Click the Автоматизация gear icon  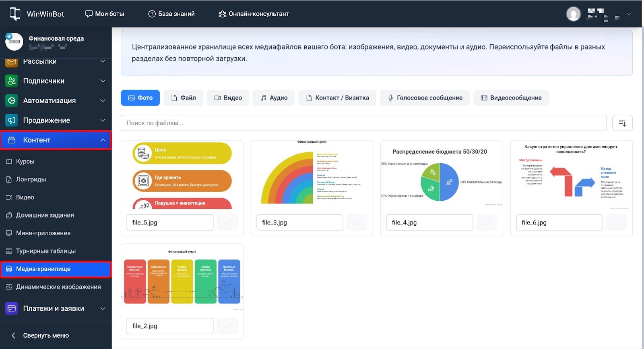tap(12, 101)
